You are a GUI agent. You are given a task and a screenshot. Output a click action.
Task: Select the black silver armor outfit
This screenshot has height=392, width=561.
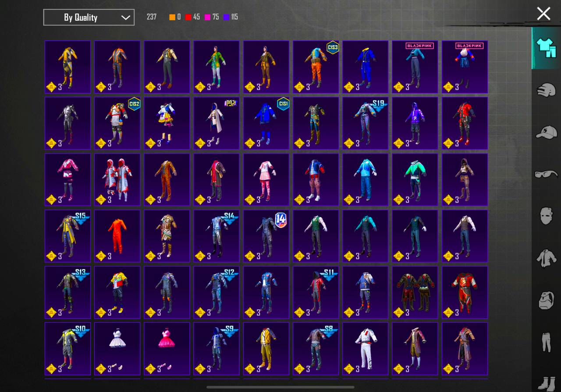67,123
